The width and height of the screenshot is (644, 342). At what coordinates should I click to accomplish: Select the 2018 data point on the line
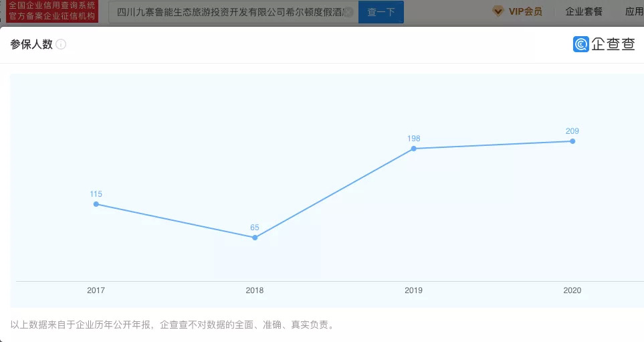[x=255, y=238]
